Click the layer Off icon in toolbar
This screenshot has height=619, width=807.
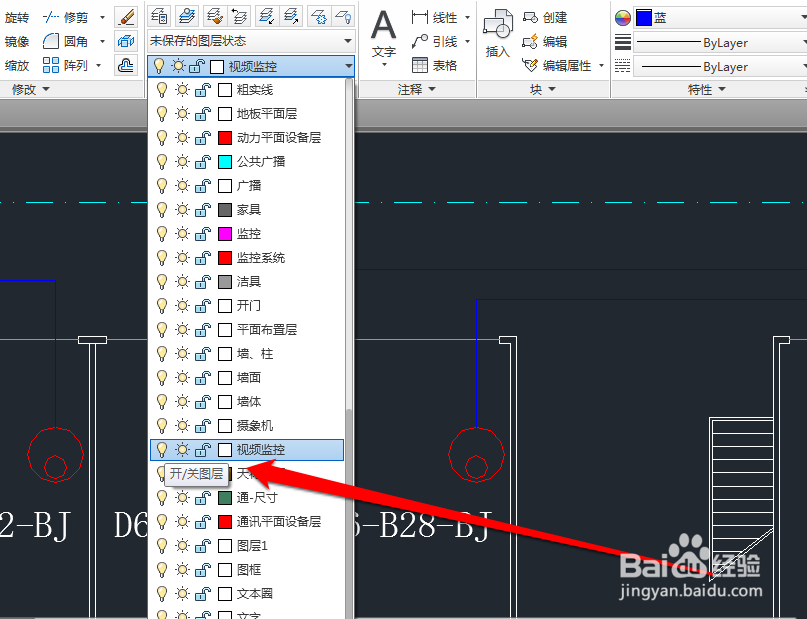pos(343,17)
